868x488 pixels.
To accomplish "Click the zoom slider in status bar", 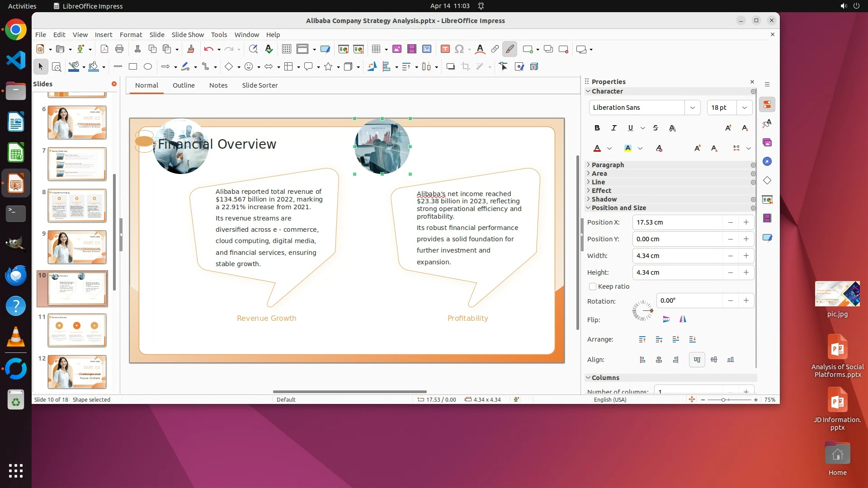I will [x=723, y=400].
